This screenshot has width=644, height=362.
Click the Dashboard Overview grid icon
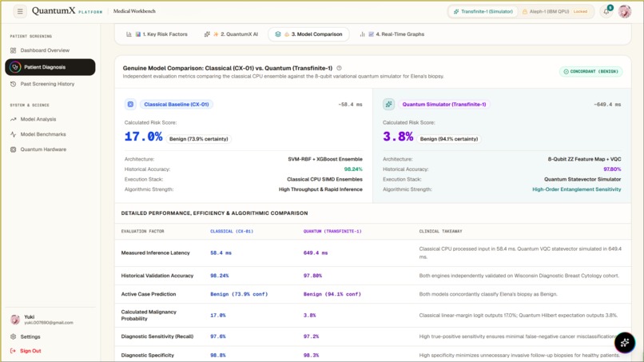pyautogui.click(x=13, y=50)
